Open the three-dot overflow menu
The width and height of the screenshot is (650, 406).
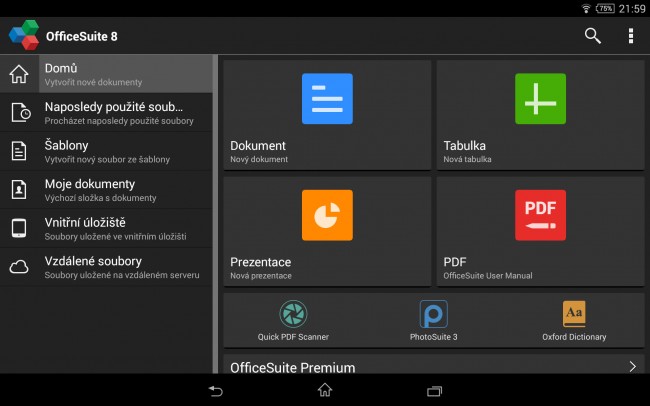[631, 36]
